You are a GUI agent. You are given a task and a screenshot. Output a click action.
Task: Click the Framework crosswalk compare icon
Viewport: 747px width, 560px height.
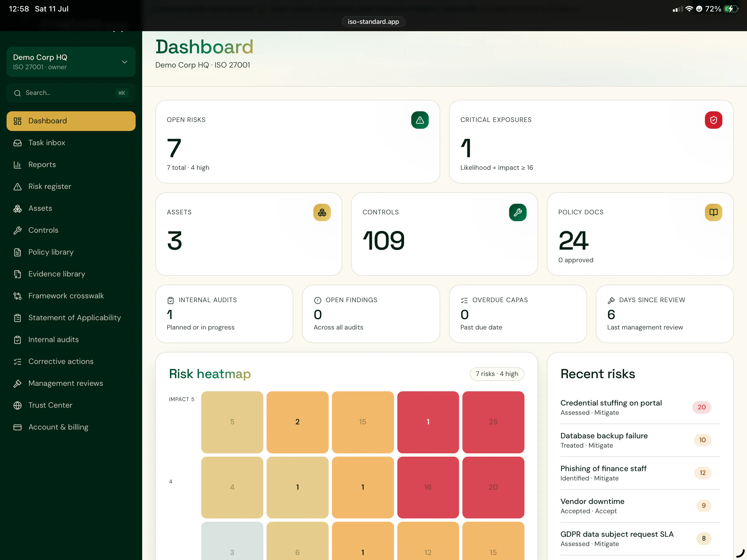(17, 296)
